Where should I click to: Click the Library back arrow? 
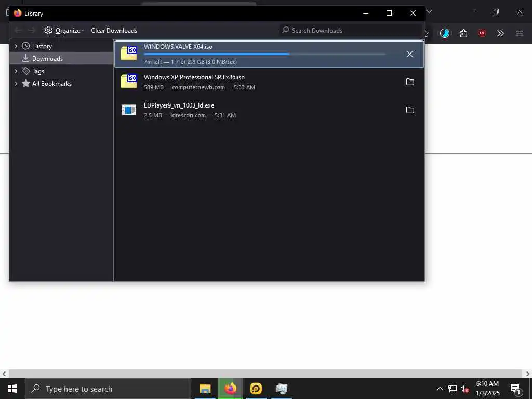[18, 31]
